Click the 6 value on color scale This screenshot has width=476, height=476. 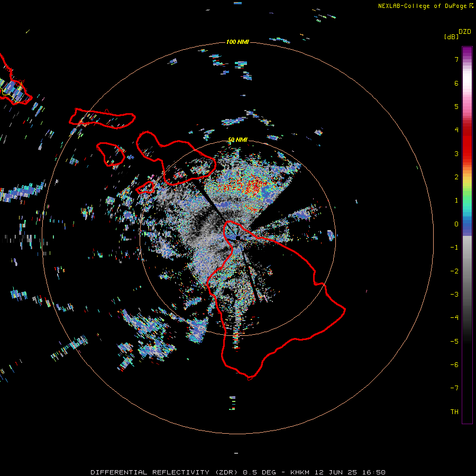pos(456,83)
